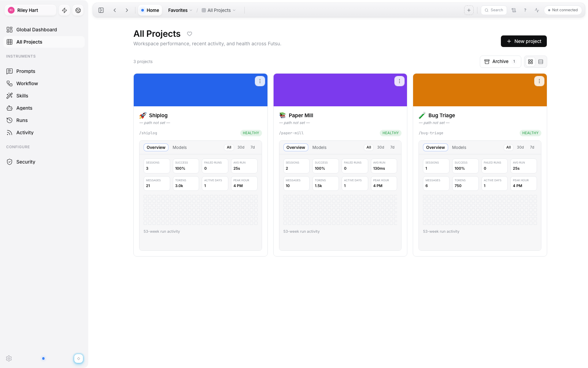Click the blue dot at sidebar bottom
Image resolution: width=588 pixels, height=368 pixels.
click(x=43, y=358)
